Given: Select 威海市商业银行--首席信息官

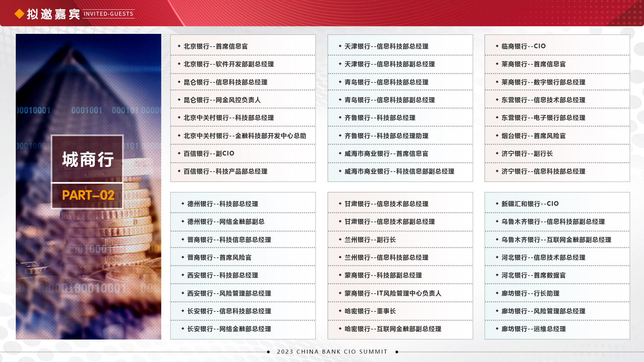Looking at the screenshot, I should 386,154.
